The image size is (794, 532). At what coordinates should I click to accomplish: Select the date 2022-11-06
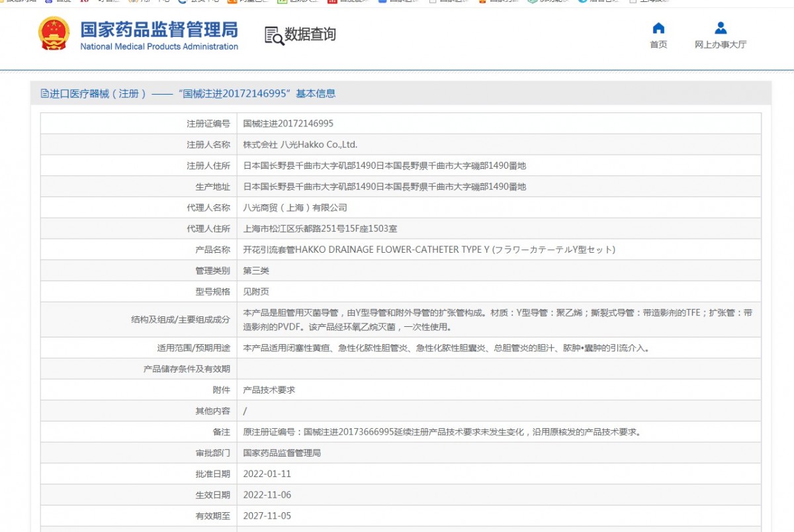(x=267, y=495)
